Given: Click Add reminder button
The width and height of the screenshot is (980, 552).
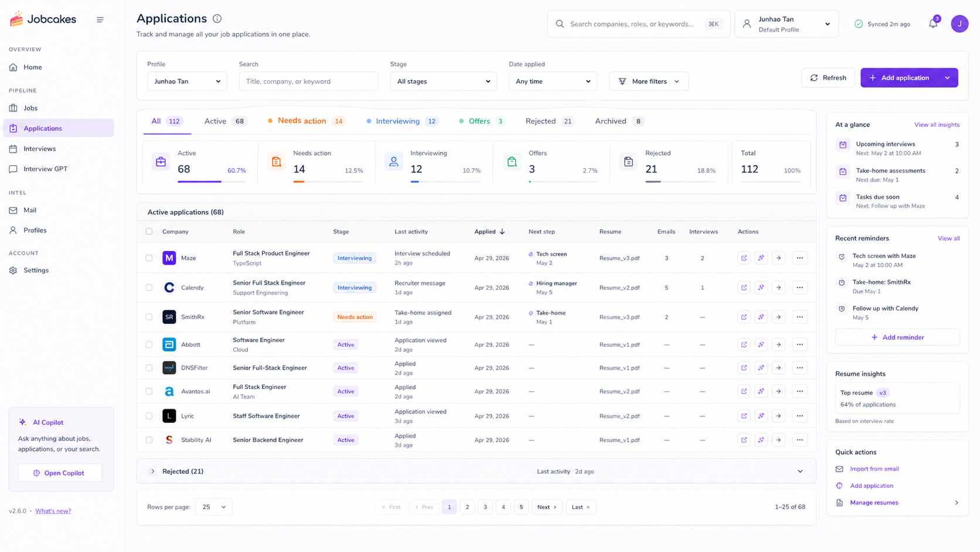Looking at the screenshot, I should click(x=897, y=337).
